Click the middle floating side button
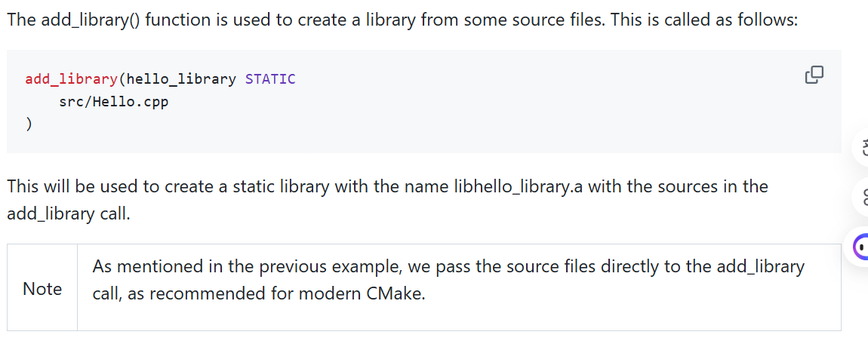This screenshot has height=347, width=868. [x=863, y=196]
